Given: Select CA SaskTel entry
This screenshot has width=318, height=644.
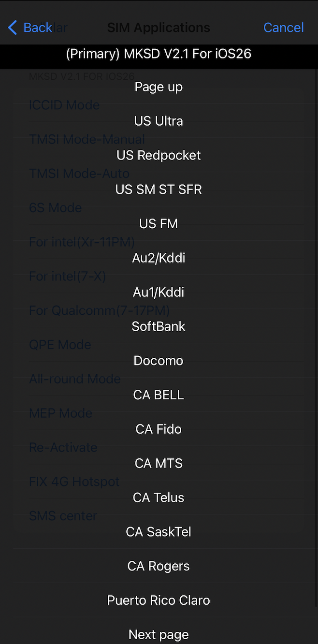Looking at the screenshot, I should point(159,532).
